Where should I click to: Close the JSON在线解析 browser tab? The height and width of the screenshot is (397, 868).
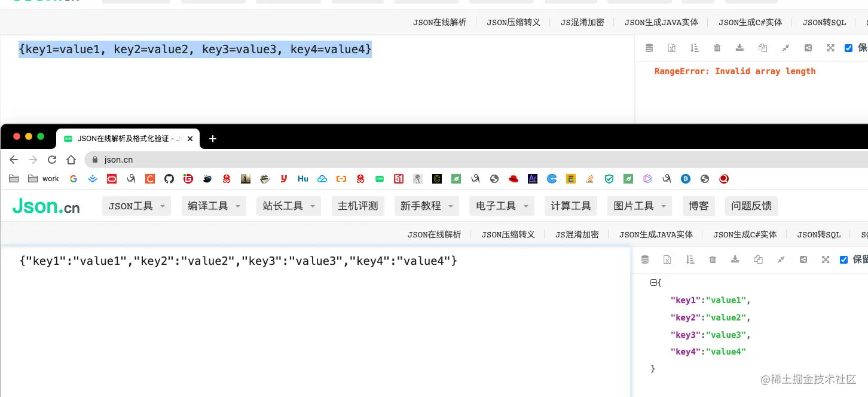(190, 139)
